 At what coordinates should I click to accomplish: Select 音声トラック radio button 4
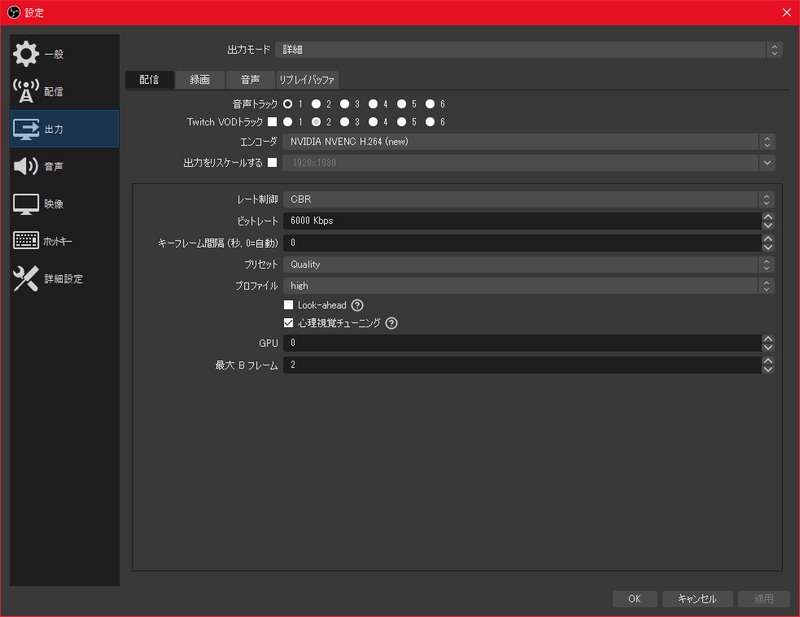point(373,104)
